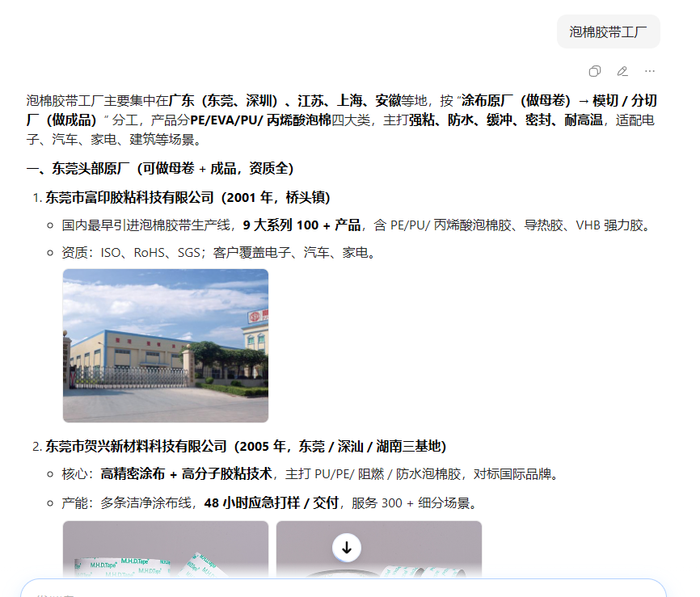Copy the user message with copy icon
The image size is (700, 597).
595,71
